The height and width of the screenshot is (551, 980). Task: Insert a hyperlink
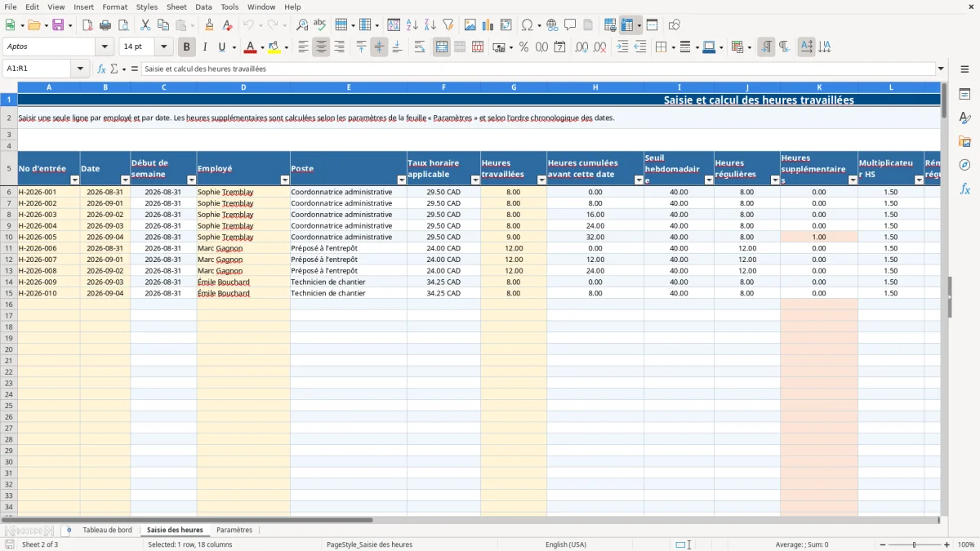click(x=553, y=25)
